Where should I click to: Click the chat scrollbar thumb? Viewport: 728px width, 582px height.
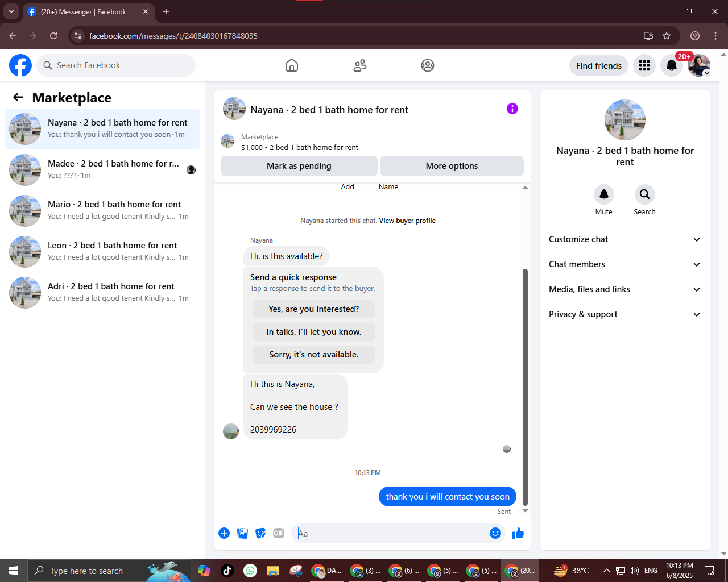(x=525, y=386)
